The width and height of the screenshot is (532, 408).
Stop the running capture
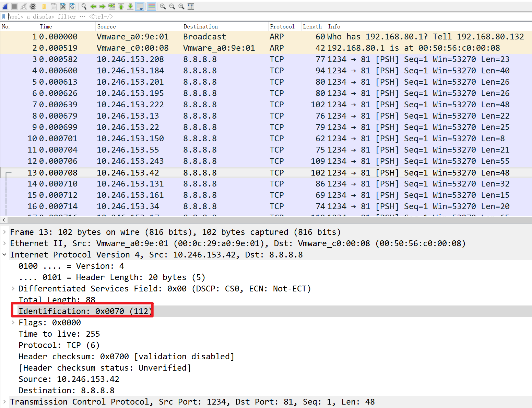coord(14,6)
